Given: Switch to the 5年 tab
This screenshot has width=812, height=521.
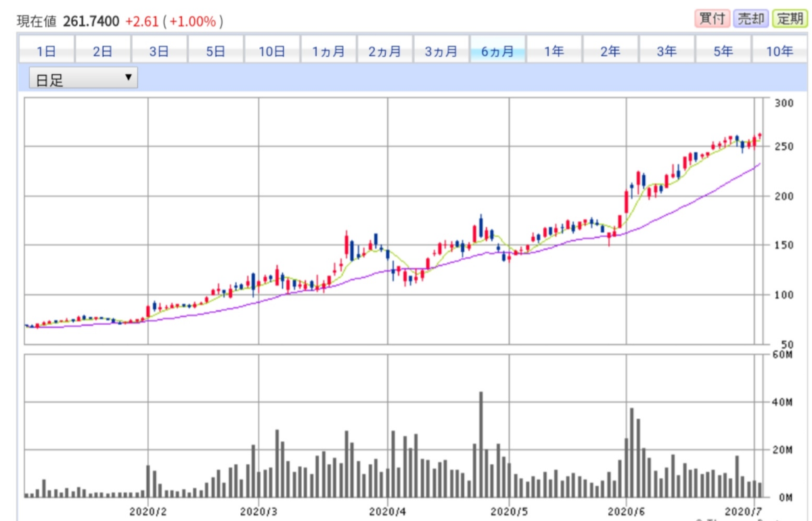Looking at the screenshot, I should [x=723, y=51].
